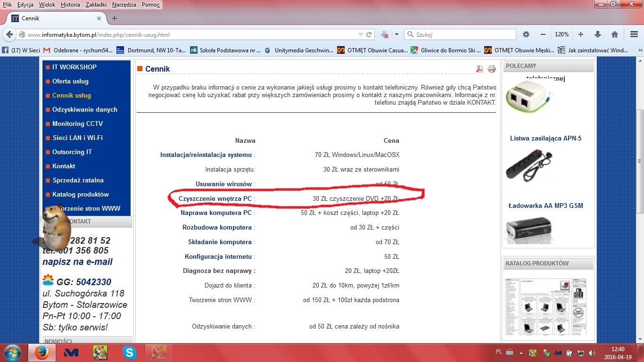Open the Widok menu

[47, 5]
